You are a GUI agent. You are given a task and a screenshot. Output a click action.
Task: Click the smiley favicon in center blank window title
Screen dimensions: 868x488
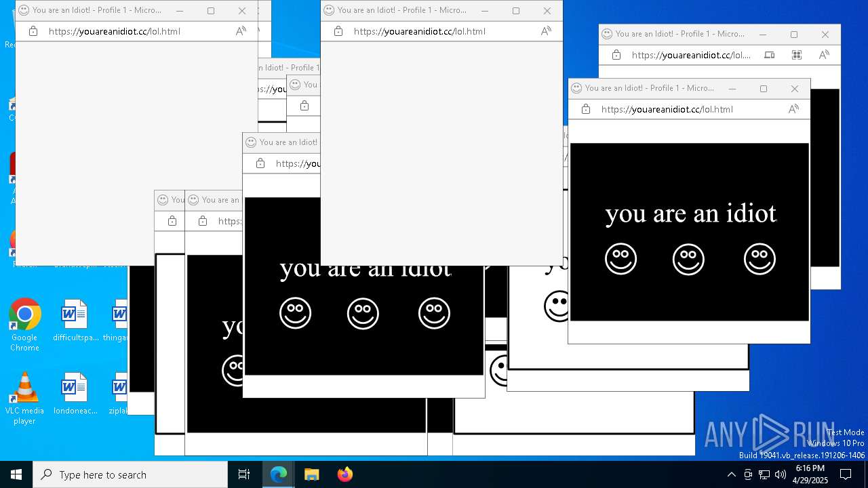329,10
